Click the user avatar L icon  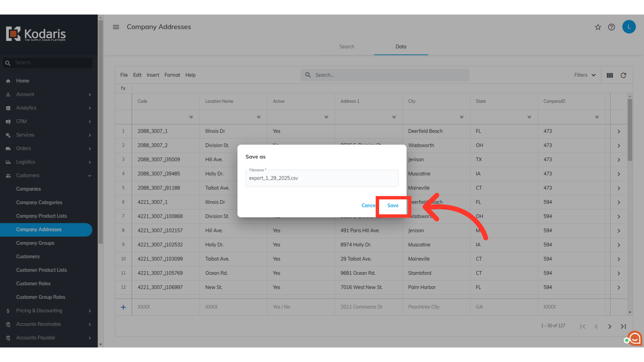point(629,27)
